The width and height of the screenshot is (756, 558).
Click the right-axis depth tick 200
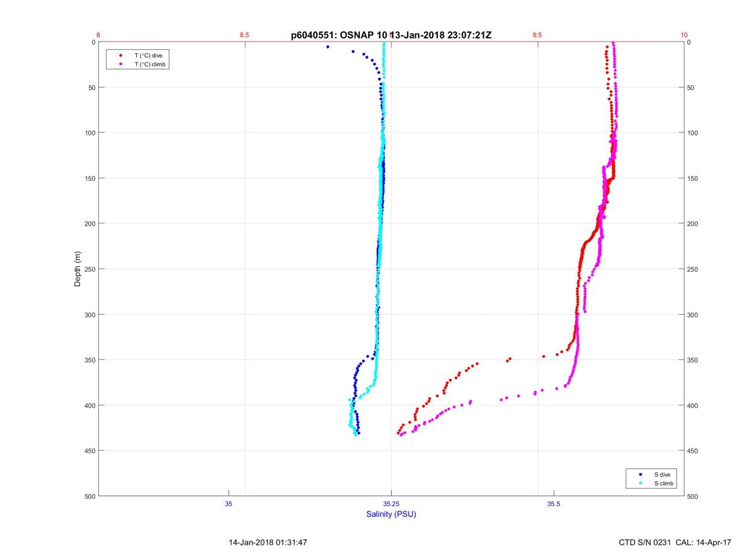[693, 224]
